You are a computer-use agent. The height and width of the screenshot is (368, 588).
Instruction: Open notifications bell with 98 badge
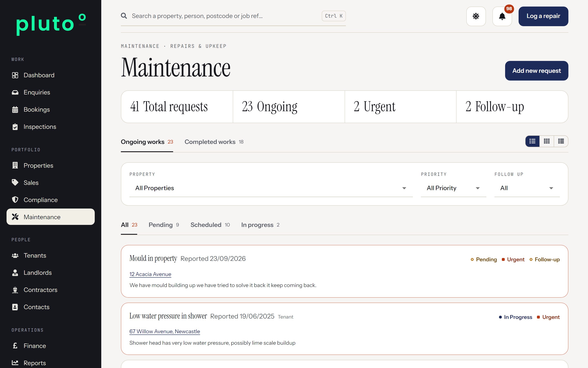(502, 16)
